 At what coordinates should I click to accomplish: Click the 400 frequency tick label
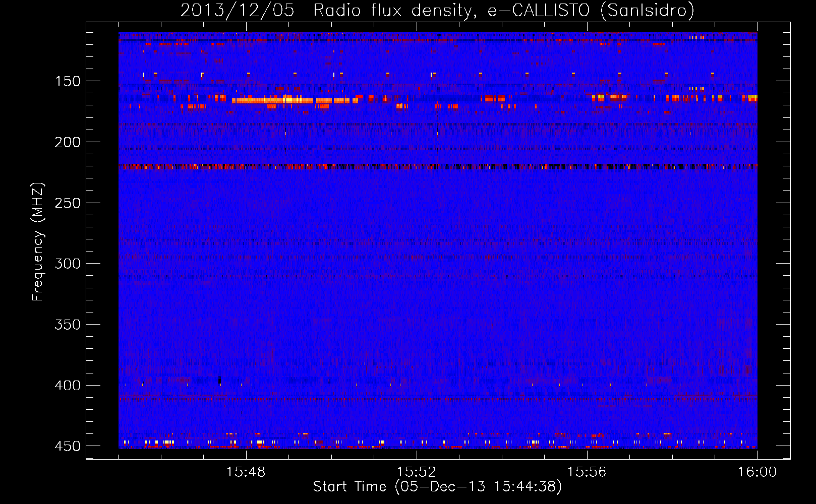coord(68,386)
